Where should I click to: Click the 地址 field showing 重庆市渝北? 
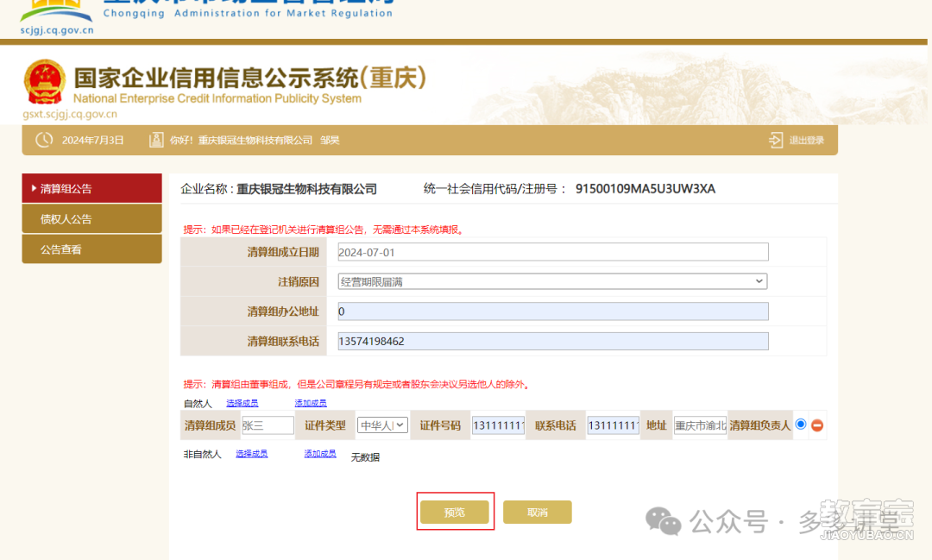click(x=700, y=425)
